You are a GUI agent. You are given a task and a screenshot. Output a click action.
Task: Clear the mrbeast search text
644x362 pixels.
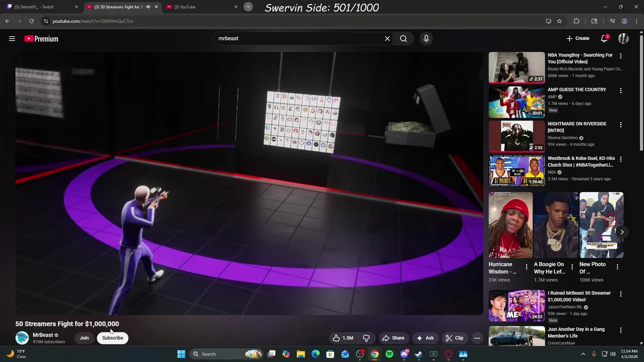[387, 39]
